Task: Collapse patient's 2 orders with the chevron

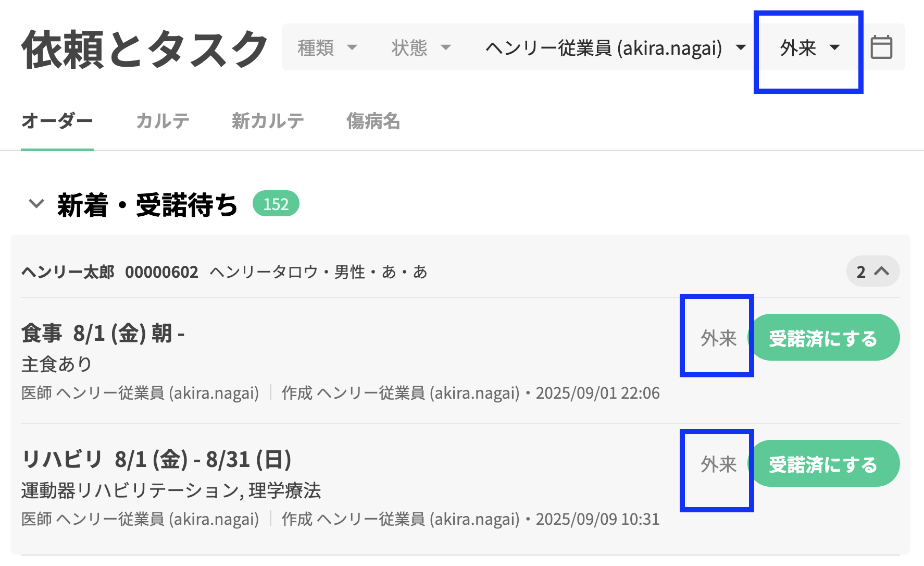Action: click(x=873, y=271)
